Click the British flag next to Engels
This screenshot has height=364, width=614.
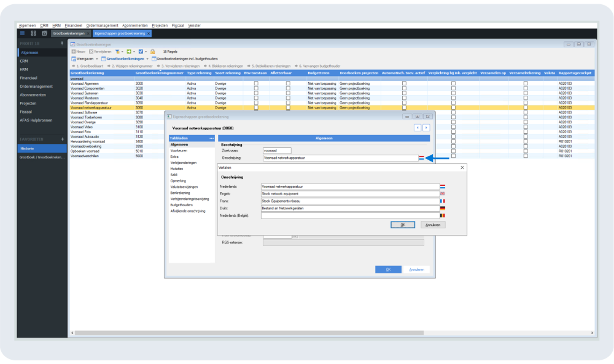pos(443,194)
